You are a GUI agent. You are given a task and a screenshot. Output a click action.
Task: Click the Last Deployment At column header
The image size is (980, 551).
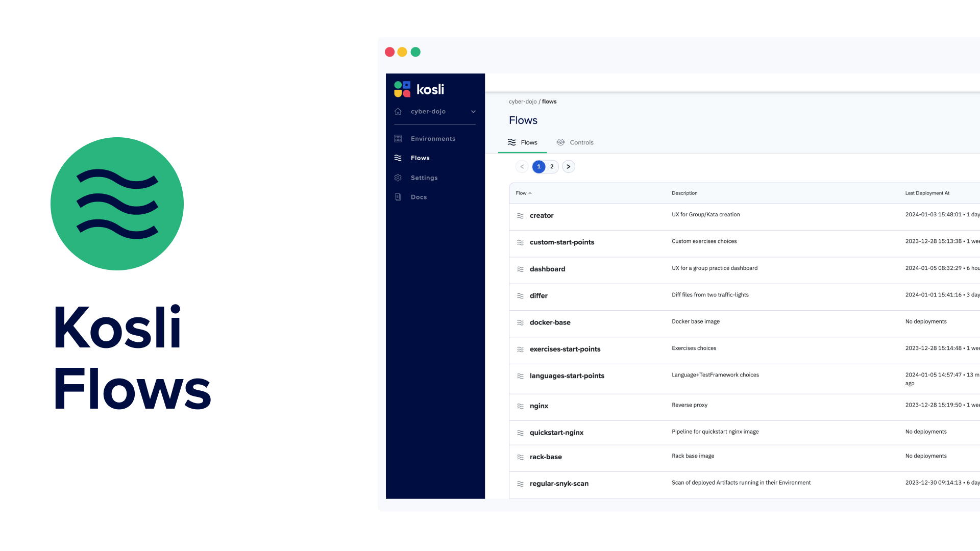[x=927, y=193]
